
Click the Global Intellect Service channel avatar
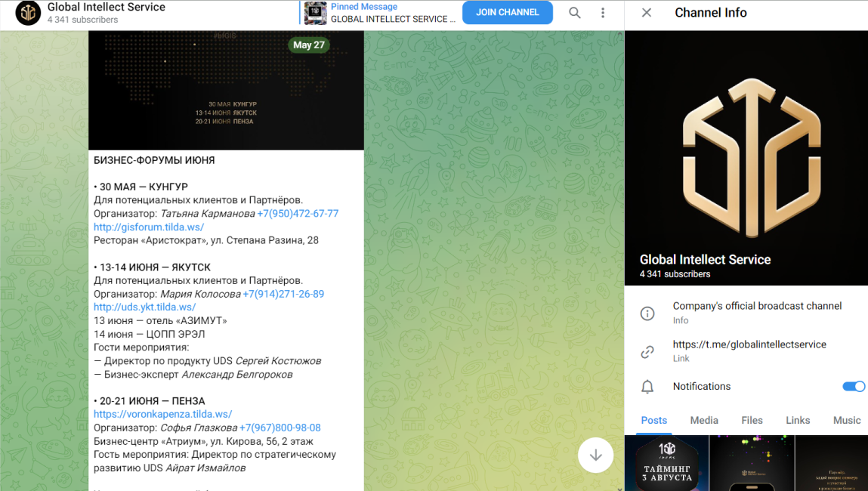click(27, 13)
